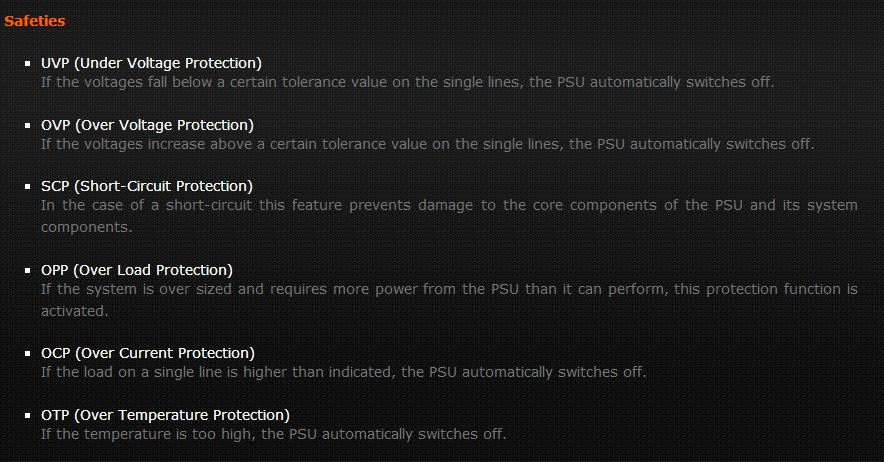Click the bullet marker next to SCP
Viewport: 884px width, 462px height.
[29, 187]
